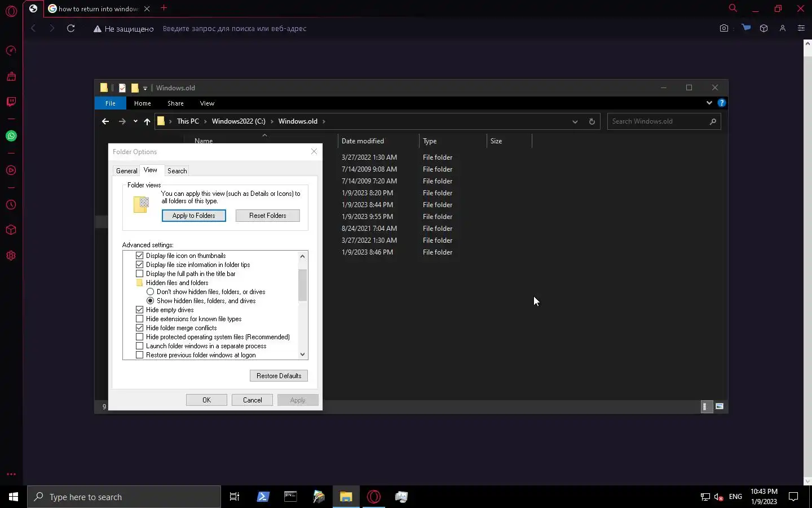Click the advanced settings scroll down arrow
Image resolution: width=812 pixels, height=508 pixels.
click(303, 354)
